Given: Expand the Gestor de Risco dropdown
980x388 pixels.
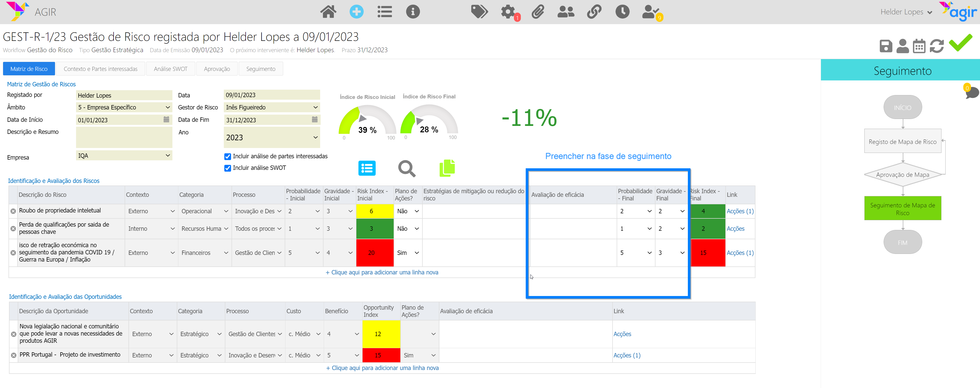Looking at the screenshot, I should click(272, 107).
